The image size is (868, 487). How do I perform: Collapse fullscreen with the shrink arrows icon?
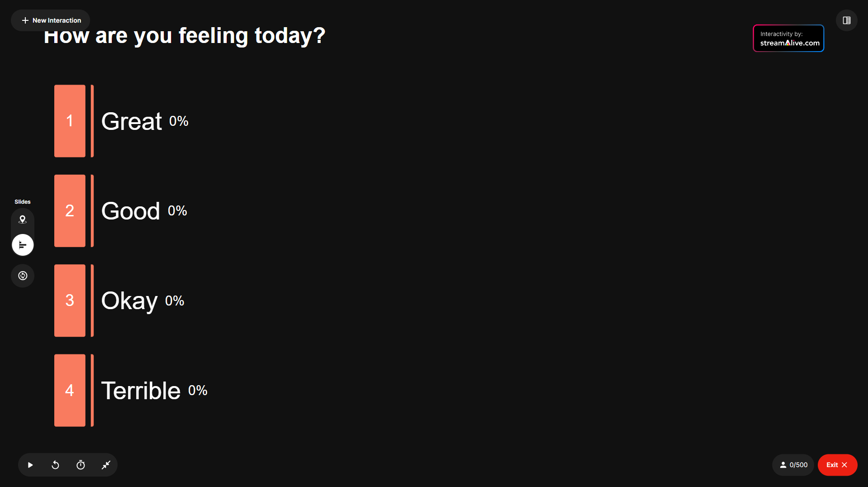[x=106, y=465]
